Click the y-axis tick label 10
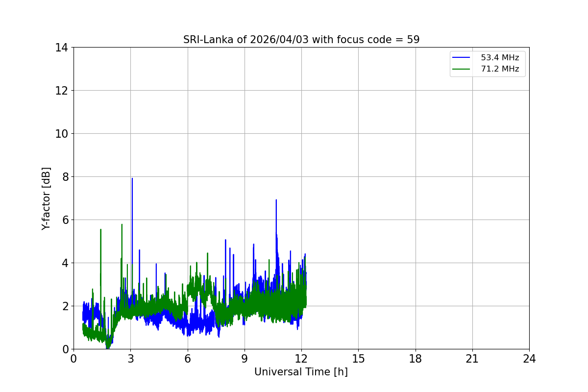This screenshot has width=588, height=392. [x=61, y=134]
